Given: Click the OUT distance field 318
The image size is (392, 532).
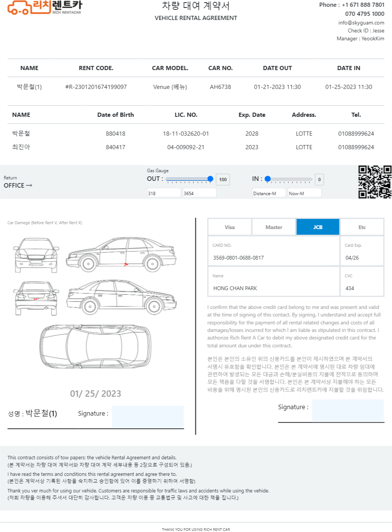Looking at the screenshot, I should click(164, 193).
